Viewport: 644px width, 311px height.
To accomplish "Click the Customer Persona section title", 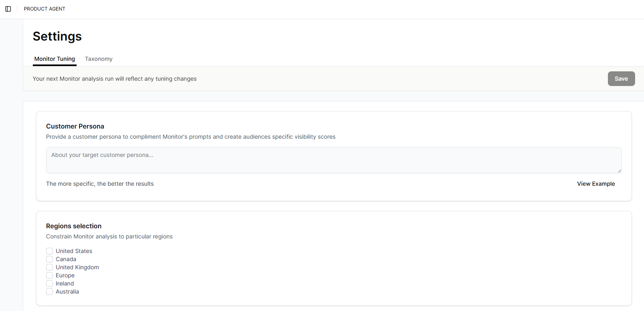I will click(75, 127).
